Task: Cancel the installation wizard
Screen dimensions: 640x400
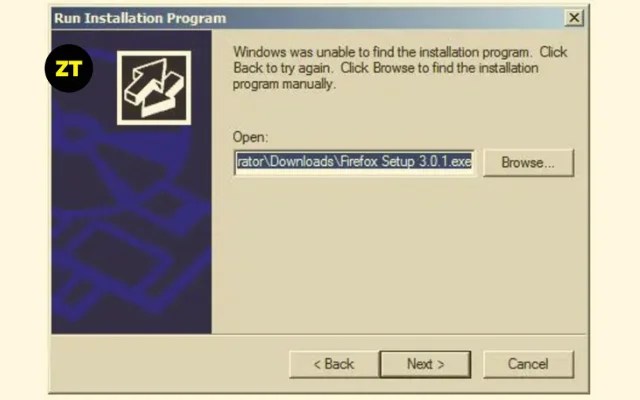Action: point(528,364)
